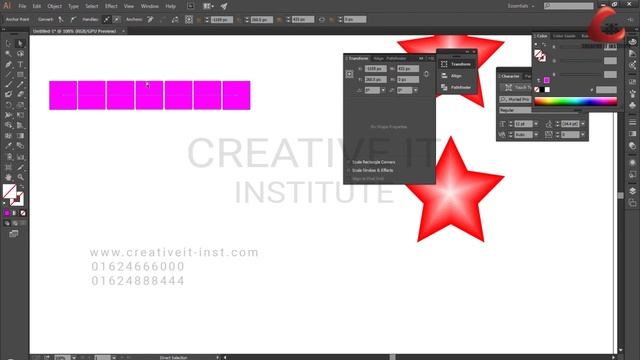The height and width of the screenshot is (360, 640).
Task: Toggle the Scale Rectangle Corners checkbox
Action: tap(349, 162)
